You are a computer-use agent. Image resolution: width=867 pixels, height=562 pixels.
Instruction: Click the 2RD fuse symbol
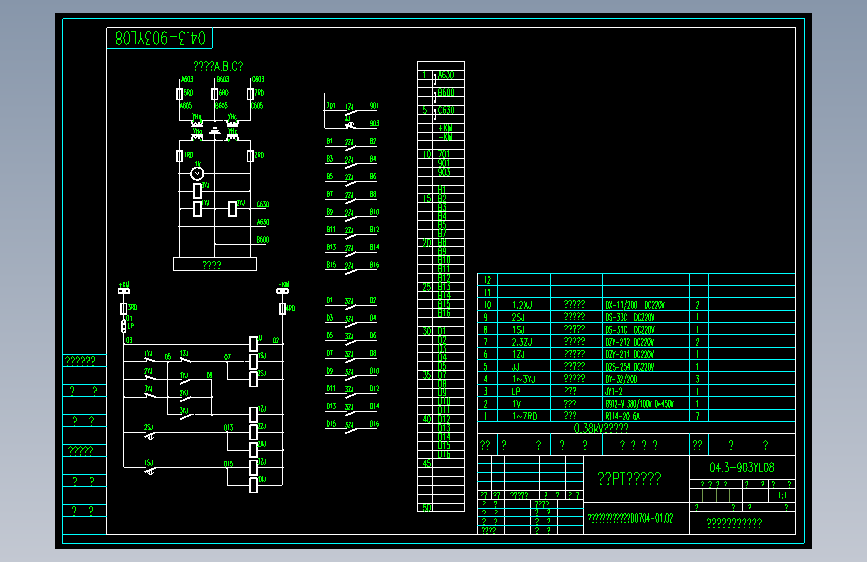point(250,156)
